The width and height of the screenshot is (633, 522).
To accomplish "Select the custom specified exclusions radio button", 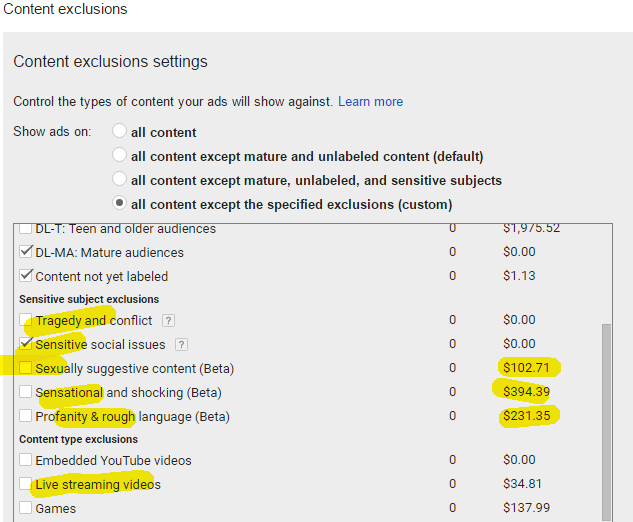I will point(120,204).
